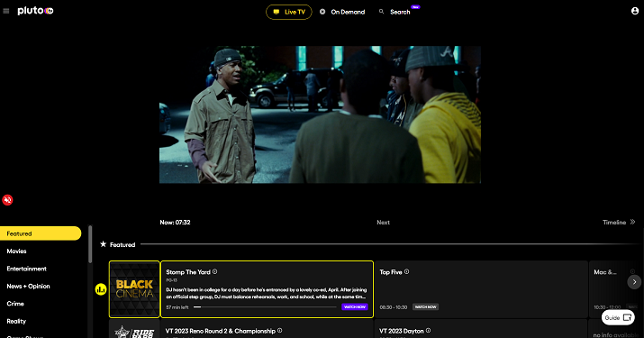Viewport: 644px width, 338px height.
Task: Select the Reality category
Action: pos(16,321)
